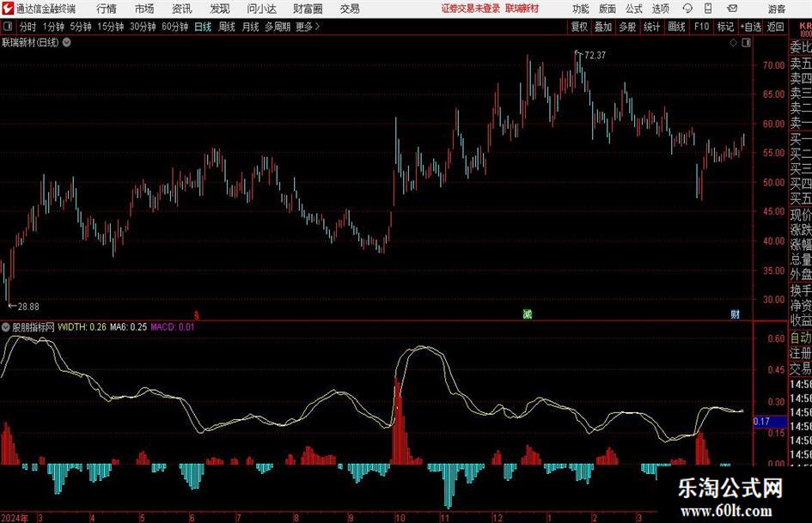This screenshot has width=812, height=523.
Task: Select the 日线 daily tab
Action: tap(203, 27)
